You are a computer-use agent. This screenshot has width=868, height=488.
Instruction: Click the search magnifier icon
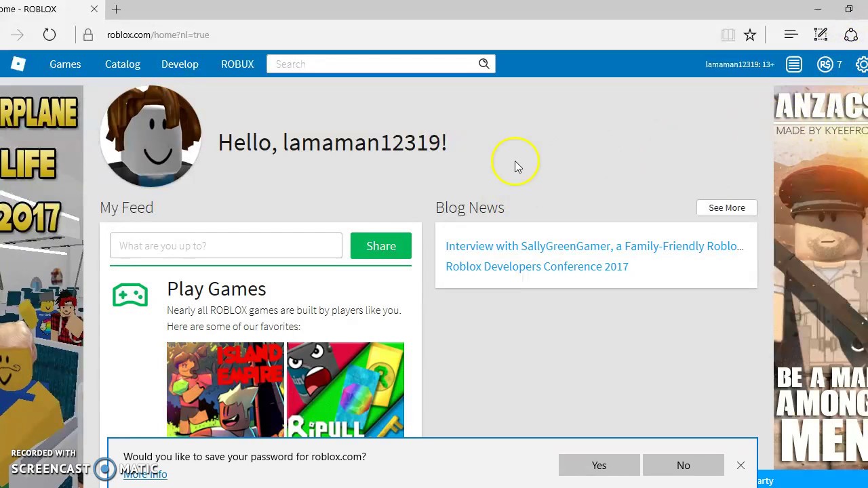[x=484, y=64]
